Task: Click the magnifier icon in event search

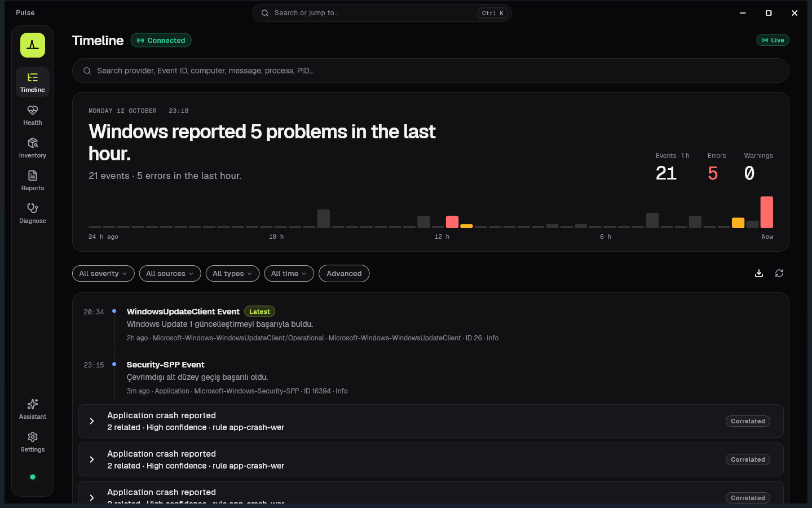Action: [x=87, y=71]
